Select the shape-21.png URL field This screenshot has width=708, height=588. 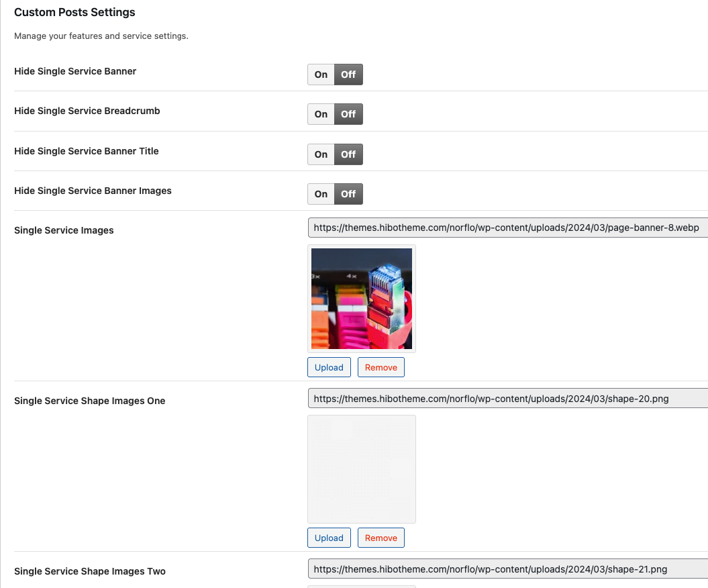(x=507, y=569)
